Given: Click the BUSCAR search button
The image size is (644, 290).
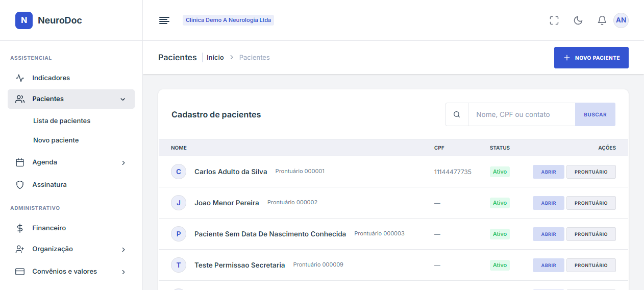Looking at the screenshot, I should [595, 114].
